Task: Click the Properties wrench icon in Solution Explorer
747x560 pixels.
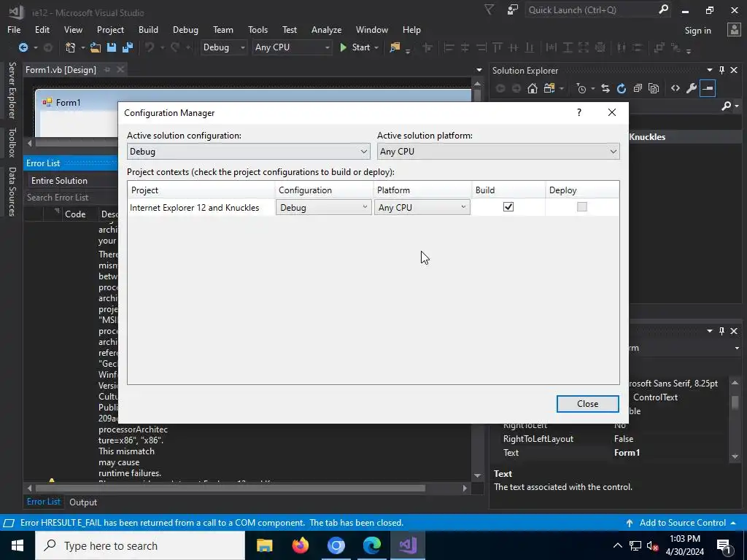Action: tap(692, 88)
